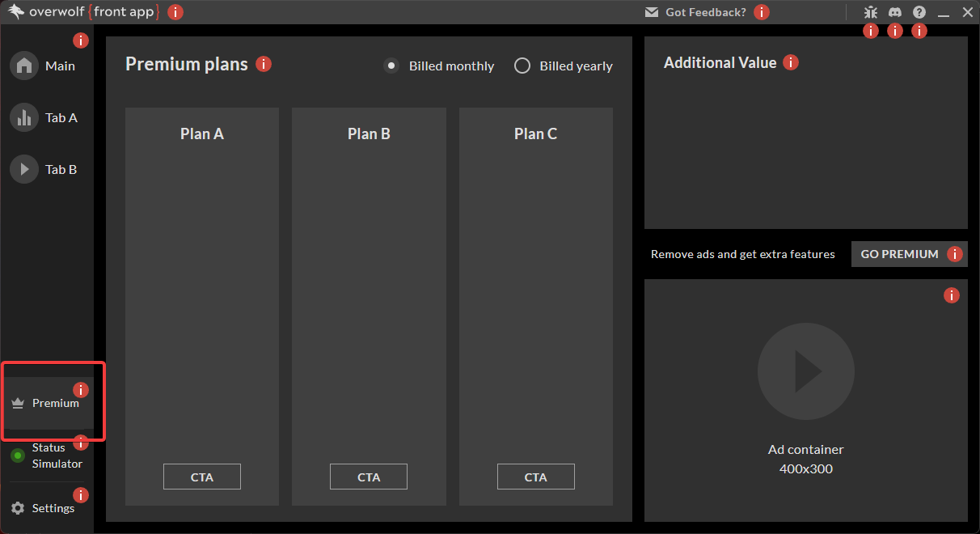Viewport: 980px width, 534px height.
Task: Click info icon on the Premium tab
Action: pyautogui.click(x=81, y=390)
